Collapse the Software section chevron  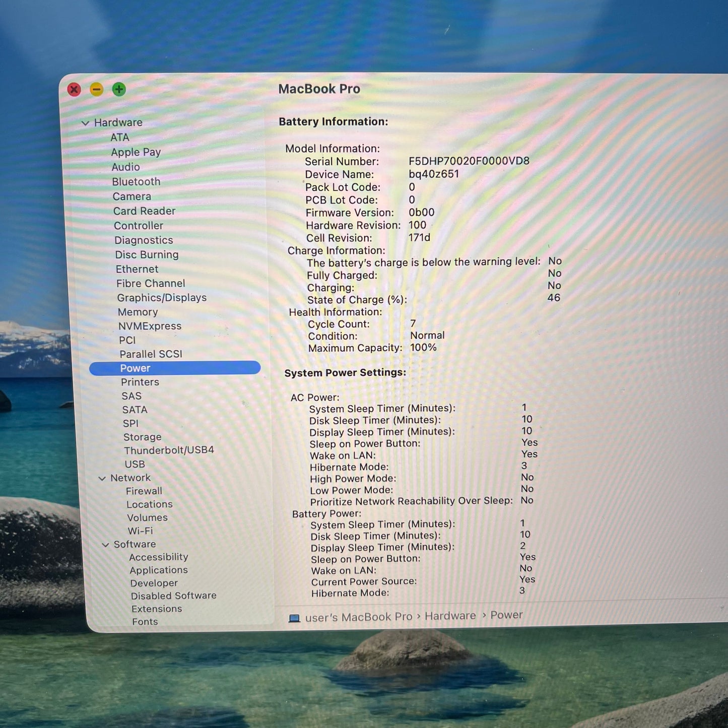click(x=105, y=545)
